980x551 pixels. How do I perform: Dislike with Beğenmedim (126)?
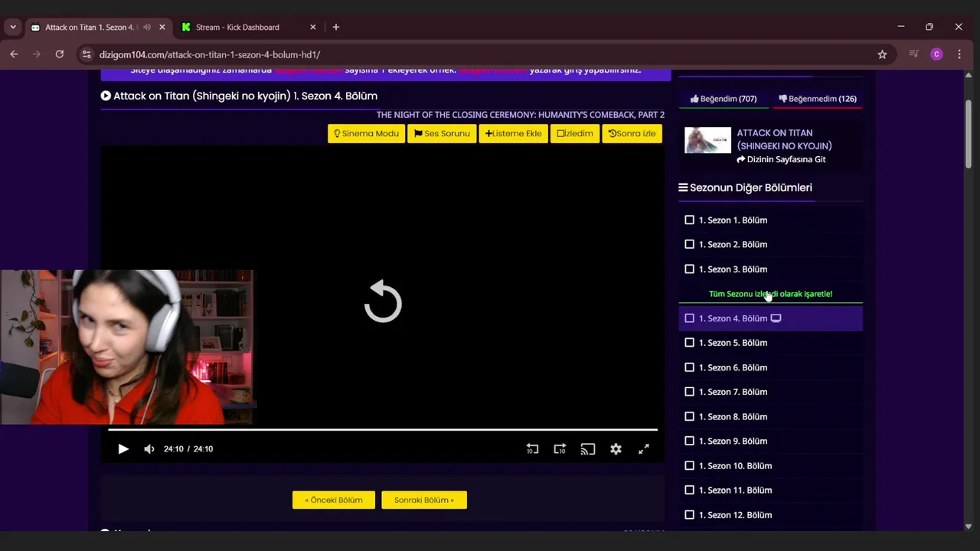(818, 99)
